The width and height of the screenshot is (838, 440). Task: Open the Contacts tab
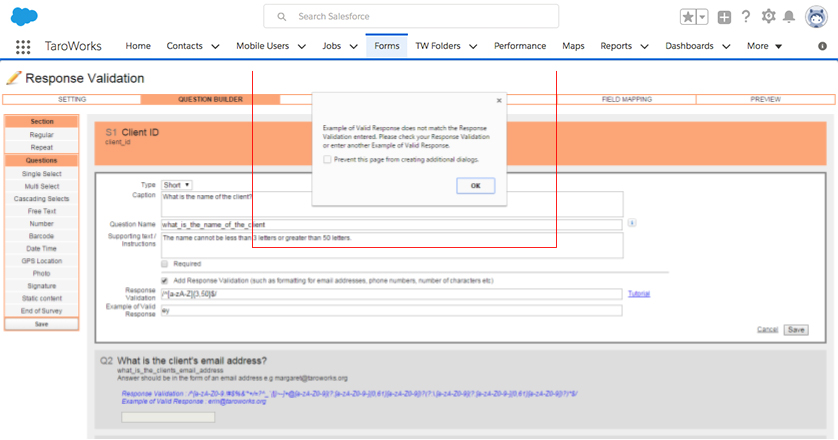tap(184, 46)
